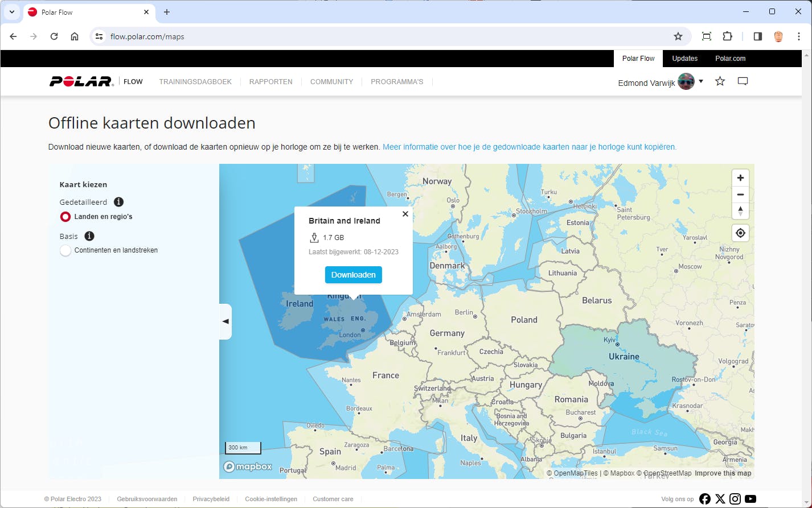Zoom out on the map
The height and width of the screenshot is (508, 812).
point(740,195)
